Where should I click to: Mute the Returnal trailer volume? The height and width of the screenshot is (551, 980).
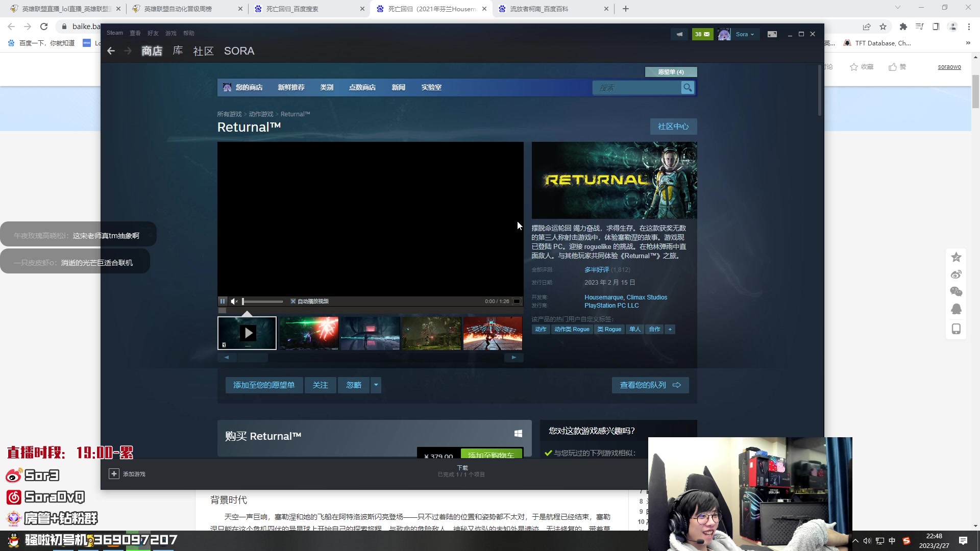pos(234,302)
